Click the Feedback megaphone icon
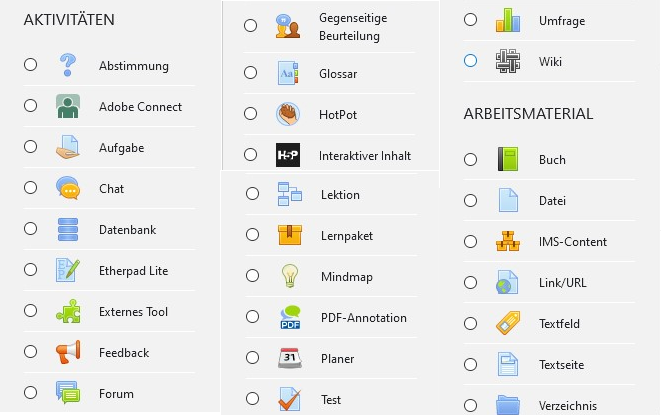The height and width of the screenshot is (415, 661). 67,352
